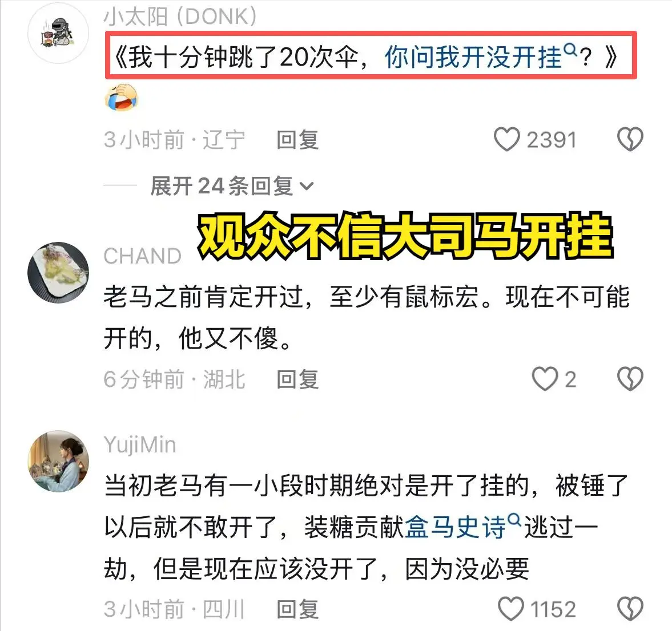Like the 小太阳 (DONK) comment heart icon

506,139
